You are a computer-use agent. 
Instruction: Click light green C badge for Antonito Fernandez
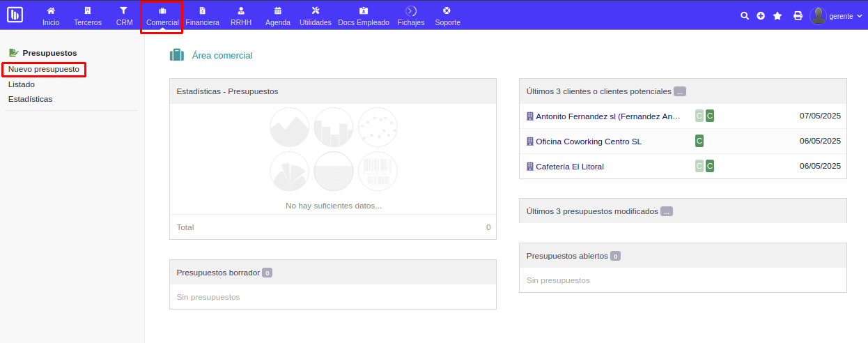click(699, 116)
